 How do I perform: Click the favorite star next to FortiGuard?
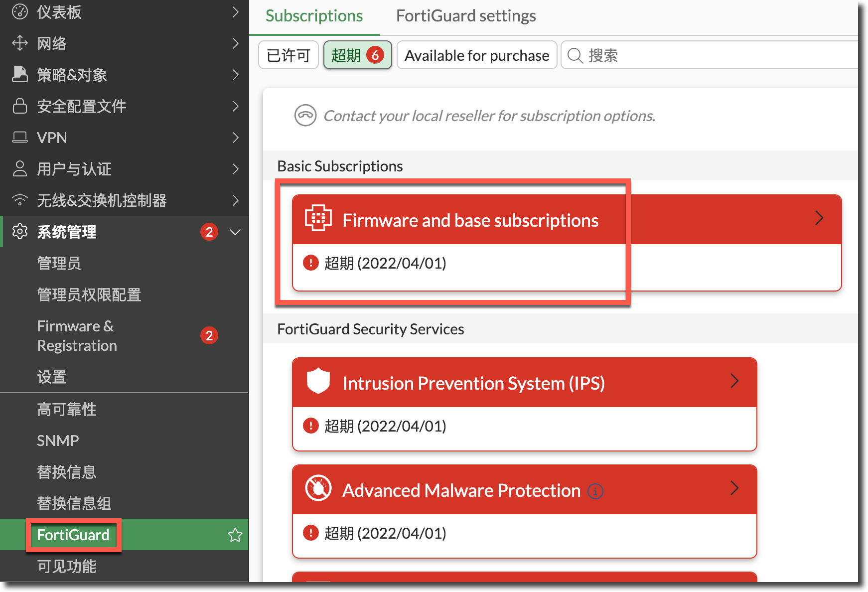235,535
